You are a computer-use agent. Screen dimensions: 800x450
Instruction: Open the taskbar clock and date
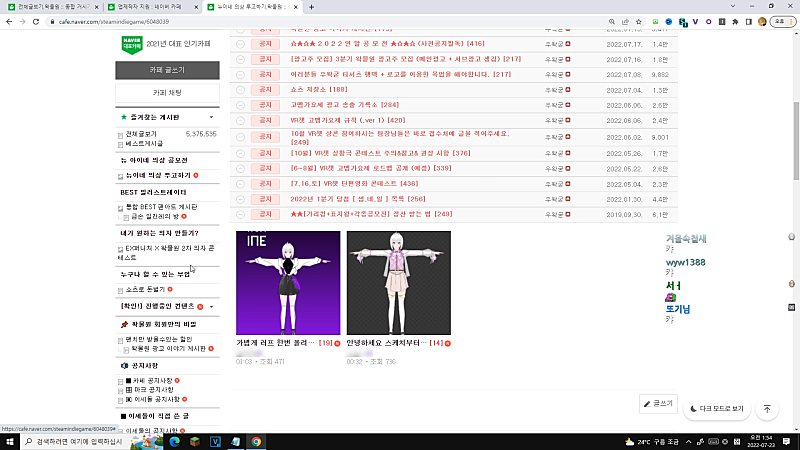click(761, 442)
